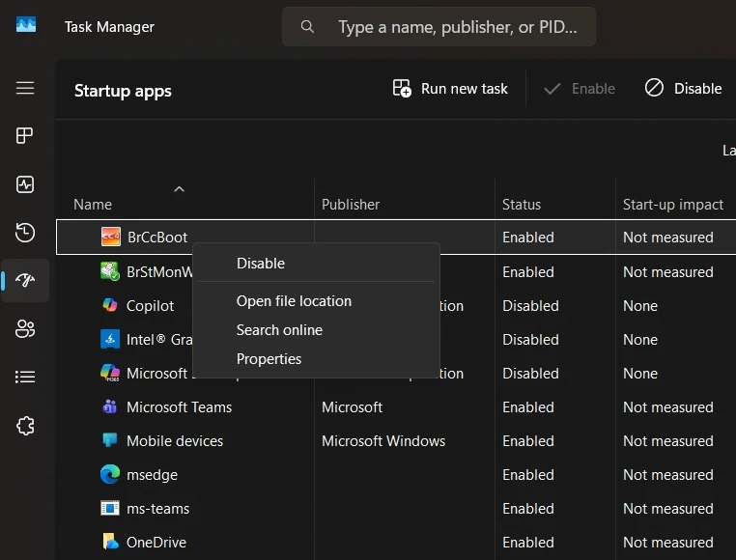
Task: Select the Mobile devices row name
Action: coord(175,441)
